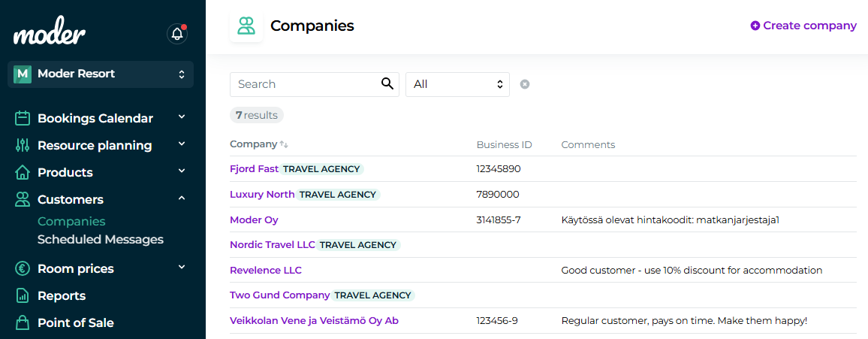Image resolution: width=868 pixels, height=339 pixels.
Task: Open the Moder Resort property switcher
Action: (x=101, y=74)
